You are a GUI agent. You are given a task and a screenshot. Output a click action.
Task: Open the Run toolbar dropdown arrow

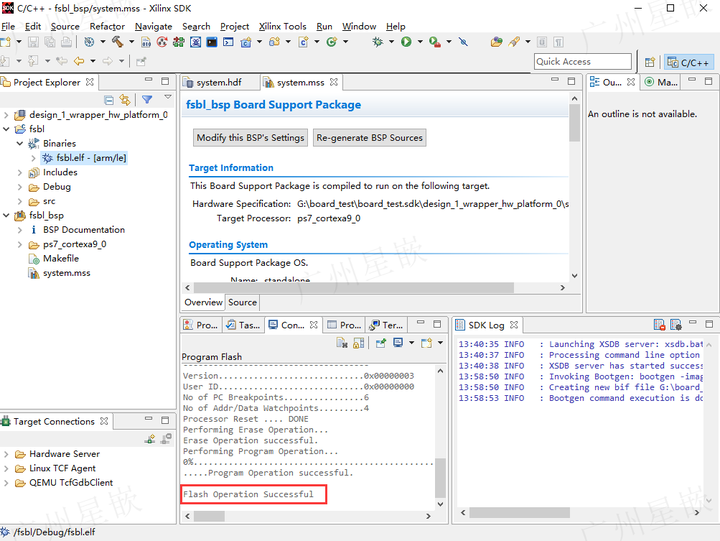(418, 42)
